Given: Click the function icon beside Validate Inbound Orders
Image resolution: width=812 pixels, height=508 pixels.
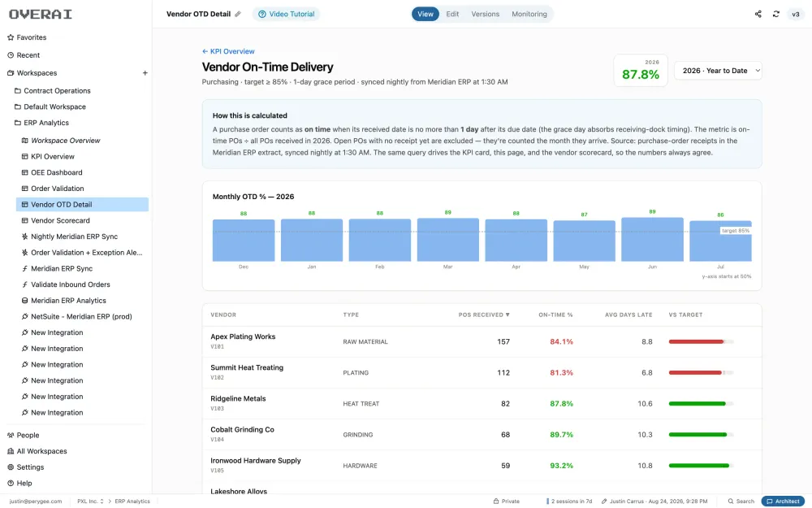Looking at the screenshot, I should coord(25,284).
